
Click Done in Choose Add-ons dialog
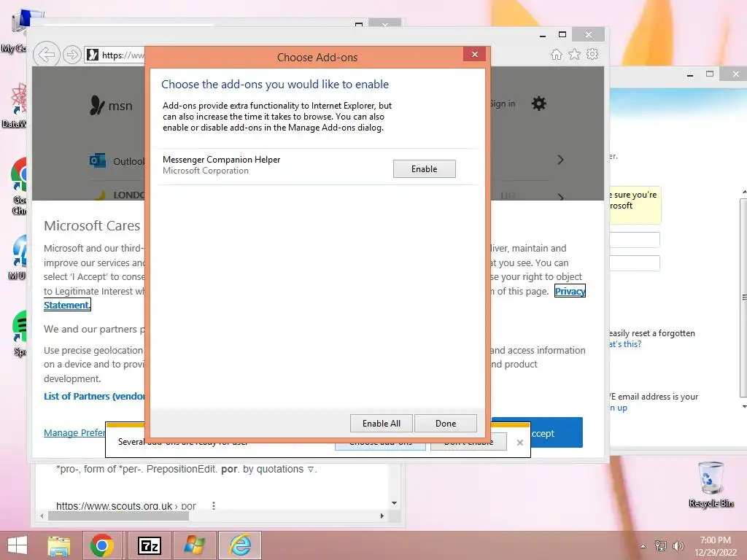tap(446, 424)
